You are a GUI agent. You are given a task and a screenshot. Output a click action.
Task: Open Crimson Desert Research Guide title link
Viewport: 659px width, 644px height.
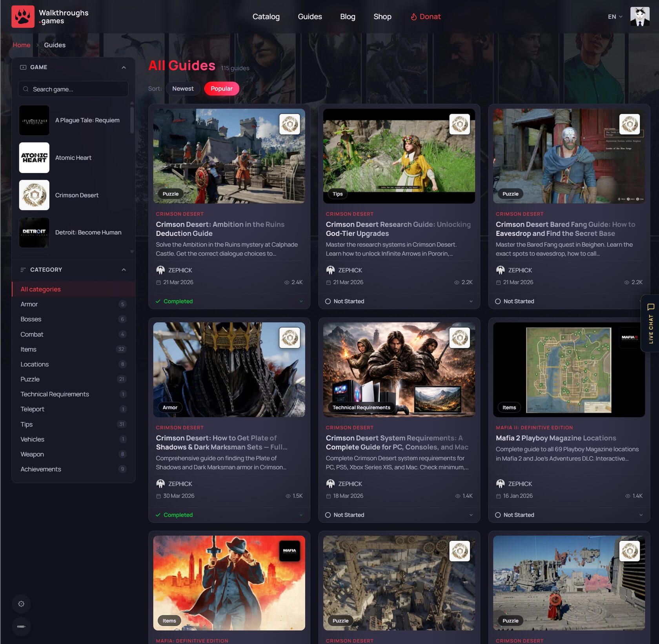click(398, 229)
